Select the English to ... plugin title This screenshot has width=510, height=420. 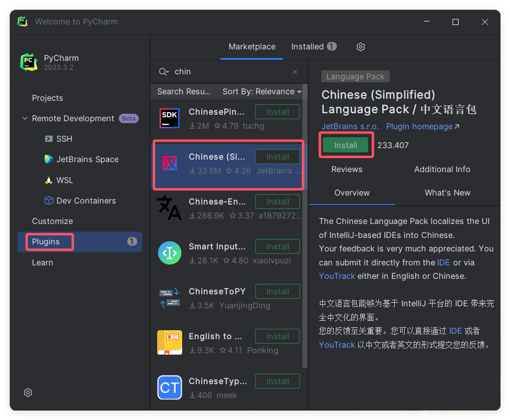pyautogui.click(x=215, y=336)
